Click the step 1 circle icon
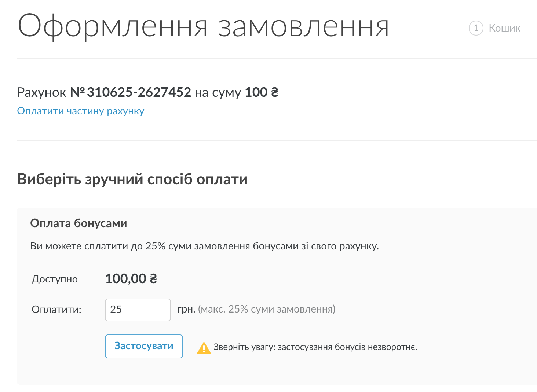Viewport: 537px width, 392px height. (476, 28)
